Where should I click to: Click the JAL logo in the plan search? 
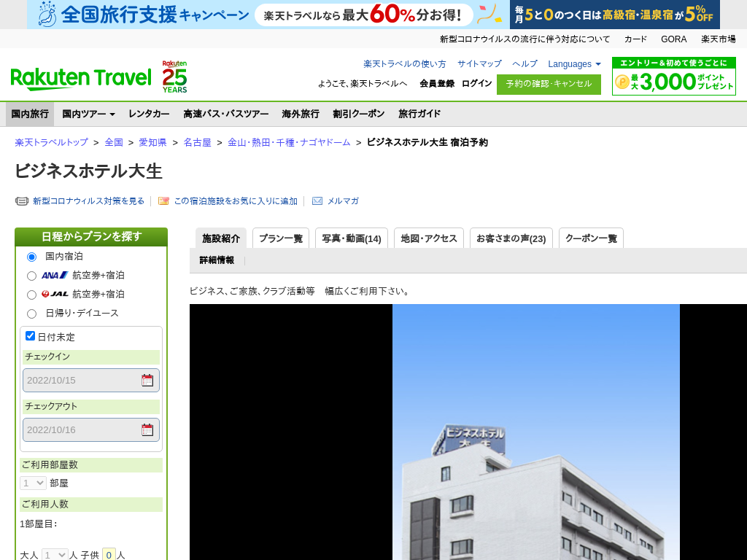(x=55, y=294)
